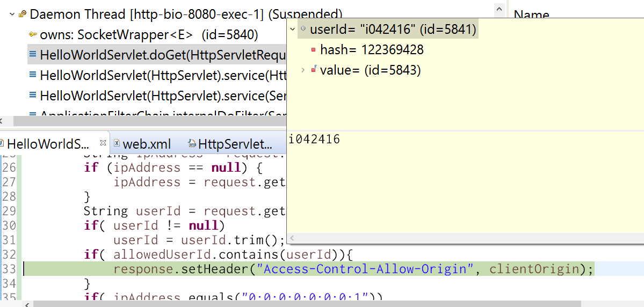Click line number 33 in the gutter
Viewport: 644px width, 307px height.
pos(9,268)
